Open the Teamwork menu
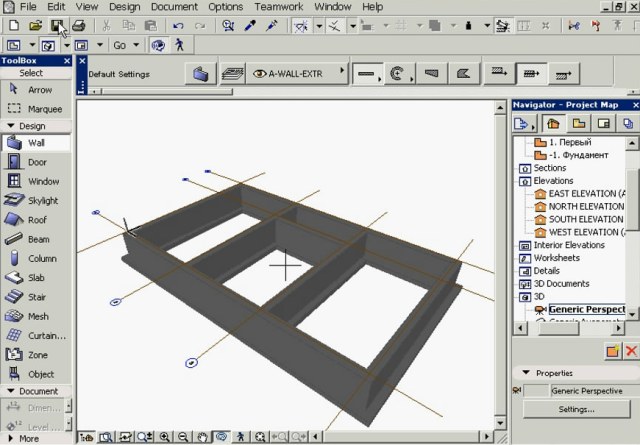Viewport: 640px width, 445px height. (x=279, y=6)
